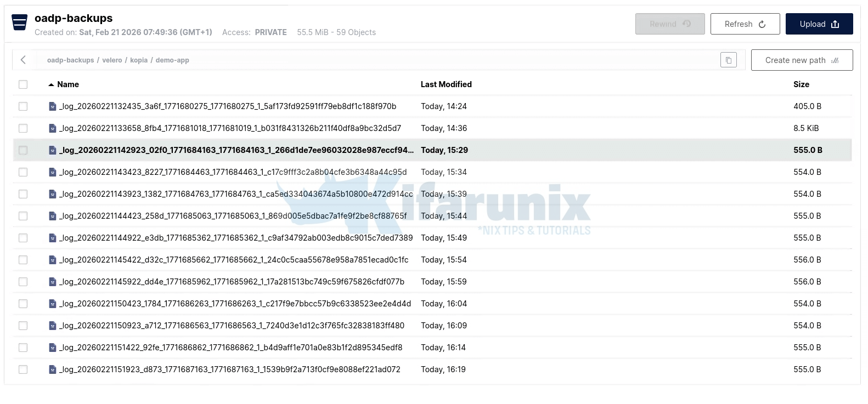Open file _log_20260221132435_3a6f_1771680275
The image size is (868, 404).
pos(228,106)
